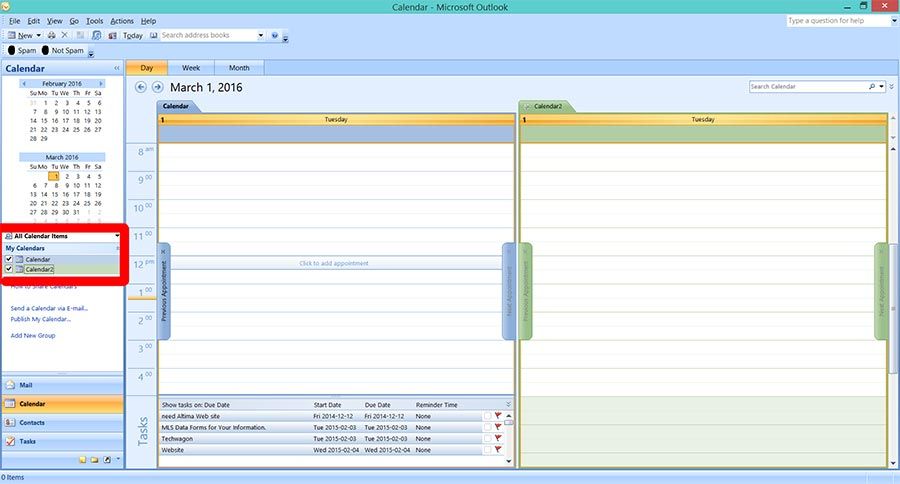Screen dimensions: 900x484
Task: Uncheck the Calendar2 checkbox under My Calendars
Action: click(x=9, y=269)
